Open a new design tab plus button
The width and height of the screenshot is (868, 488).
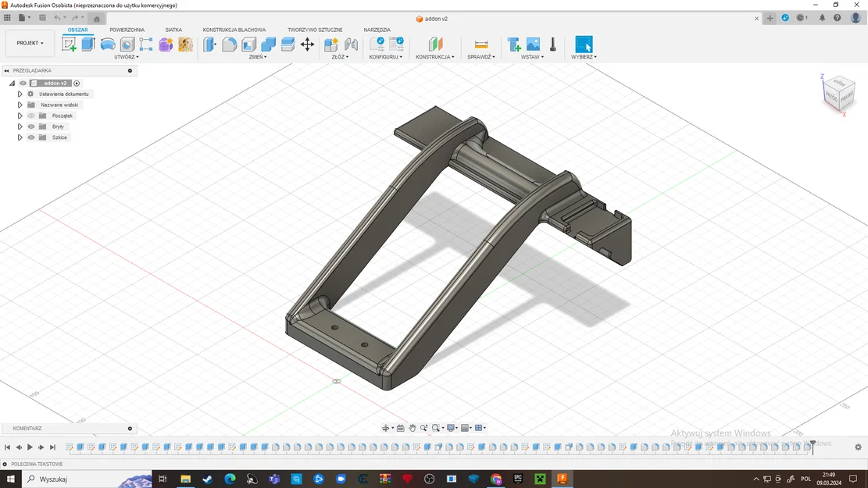[x=770, y=18]
